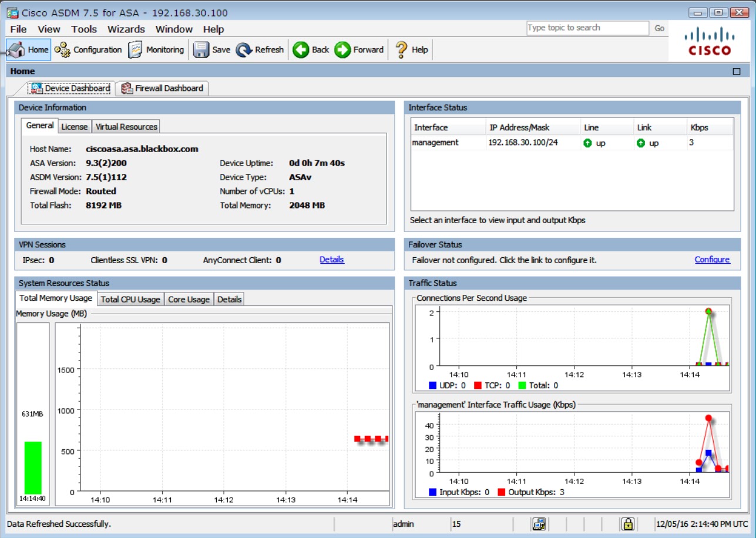Screen dimensions: 756x538
Task: Open VPN session Details link
Action: tap(331, 260)
